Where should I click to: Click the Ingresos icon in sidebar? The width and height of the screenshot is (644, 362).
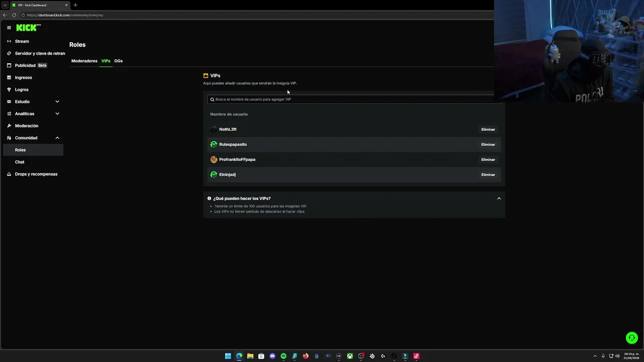tap(9, 77)
